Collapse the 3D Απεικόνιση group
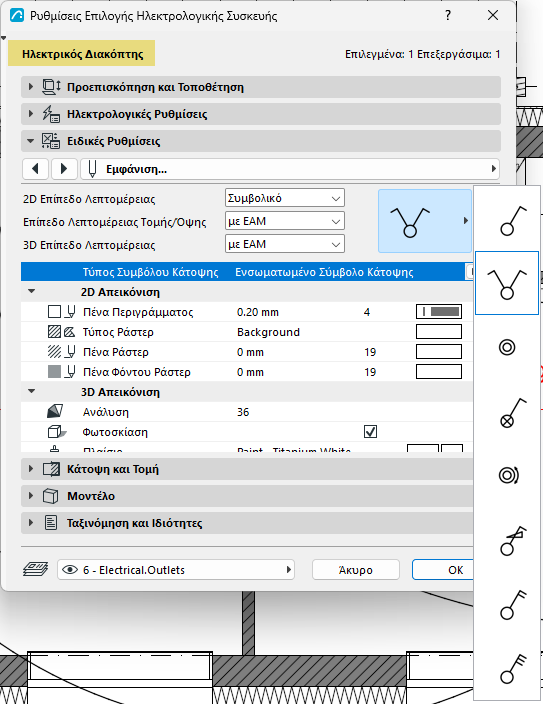 point(31,391)
